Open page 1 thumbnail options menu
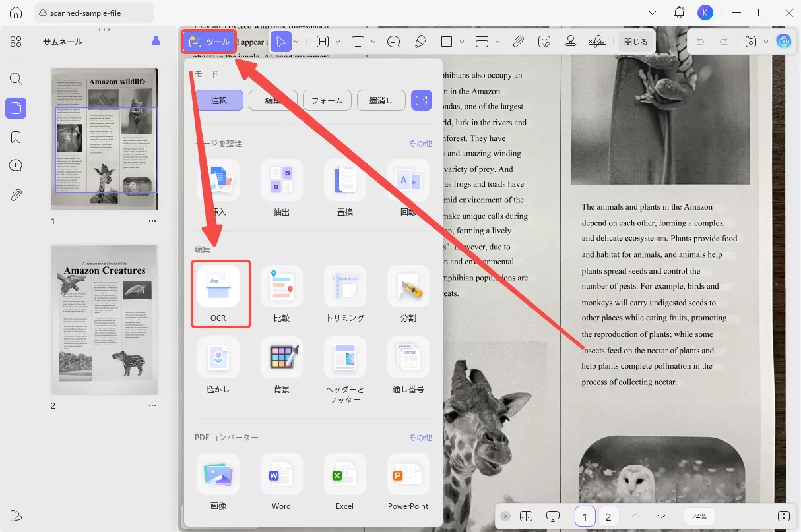Viewport: 801px width, 532px height. (x=152, y=221)
